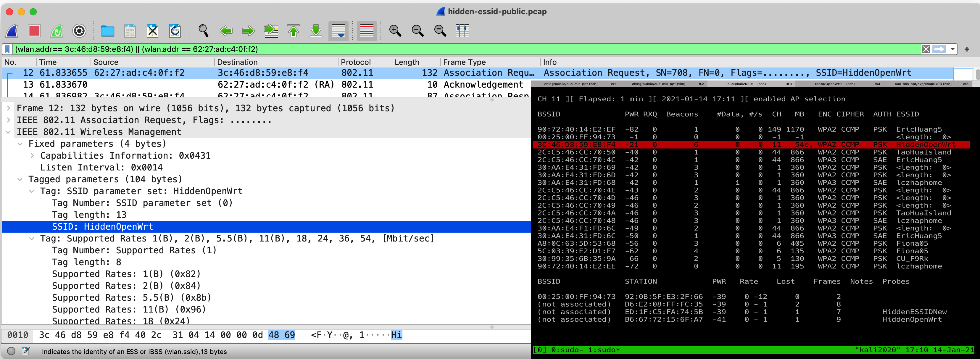
Task: Zoom in the packet text
Action: pos(395,31)
